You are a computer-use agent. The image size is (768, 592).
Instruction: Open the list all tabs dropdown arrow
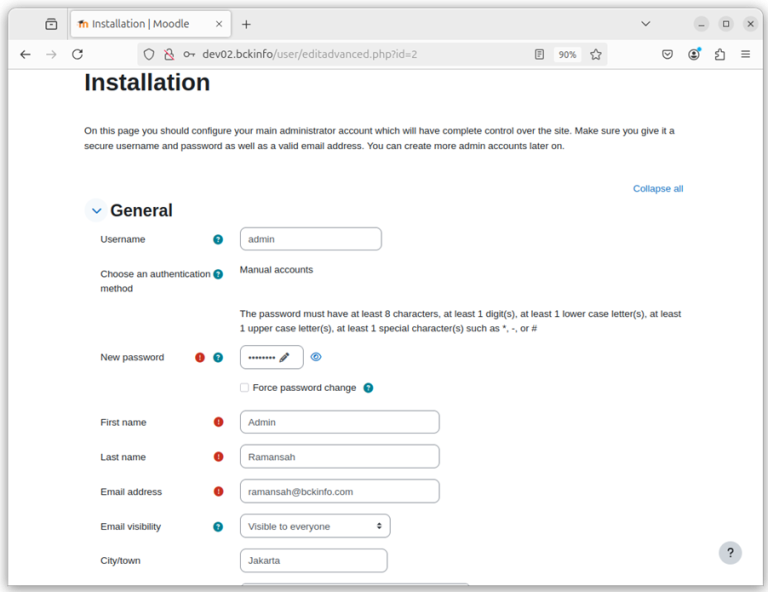pos(646,24)
